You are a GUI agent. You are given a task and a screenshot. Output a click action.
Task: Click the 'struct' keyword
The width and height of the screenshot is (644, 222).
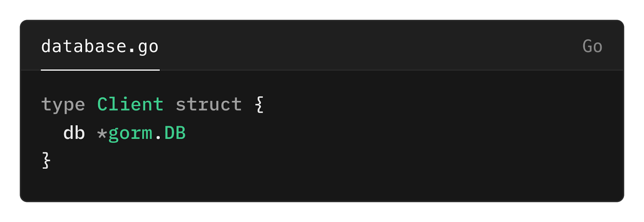[208, 104]
